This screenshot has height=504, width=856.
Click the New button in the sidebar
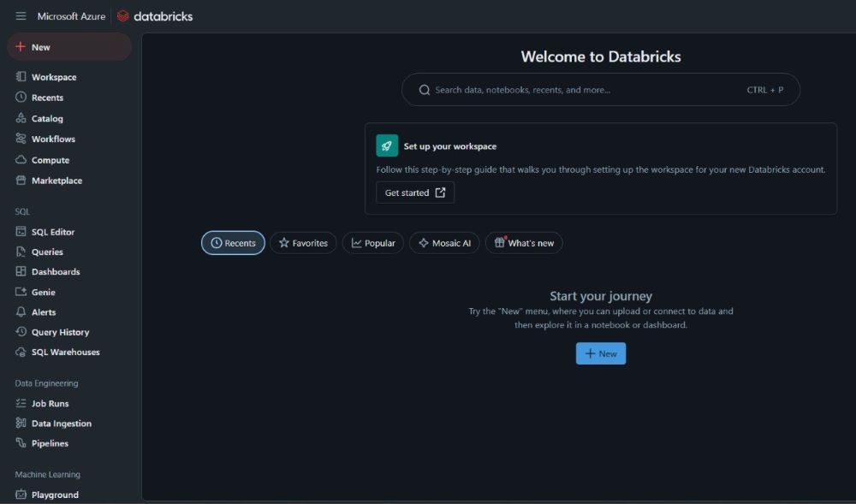point(69,47)
